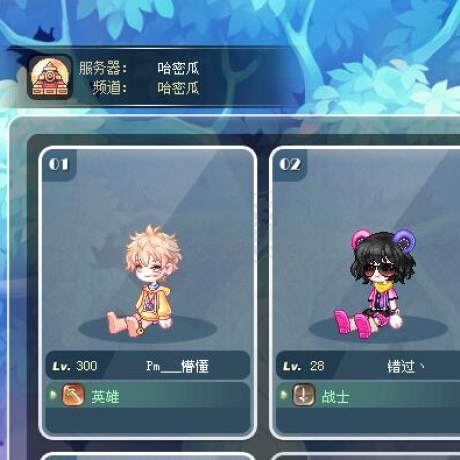Click the 02 slot number badge

point(290,164)
